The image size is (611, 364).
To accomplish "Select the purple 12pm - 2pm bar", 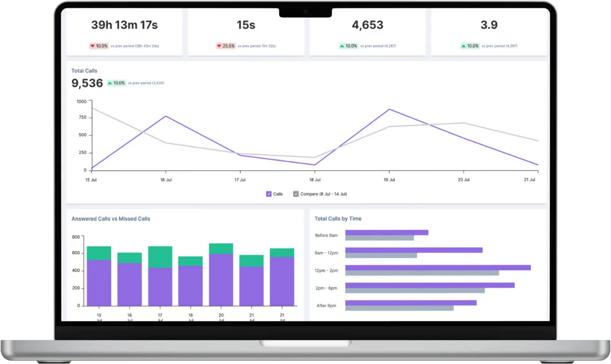I will click(438, 268).
